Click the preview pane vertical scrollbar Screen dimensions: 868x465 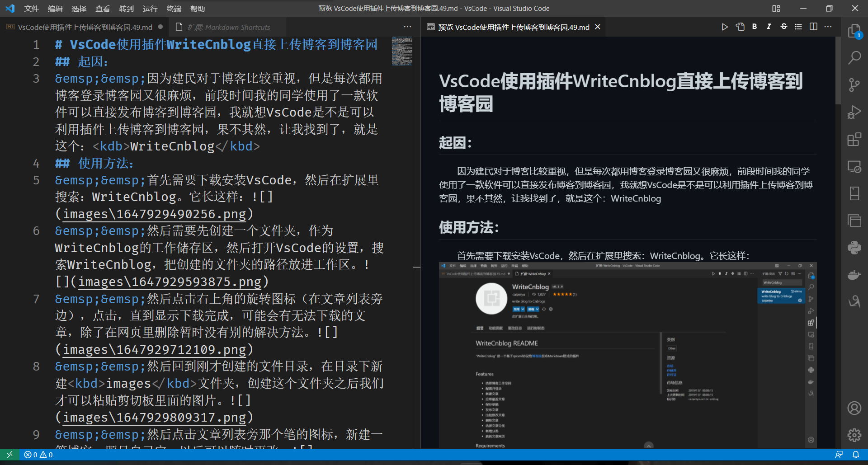click(x=838, y=70)
